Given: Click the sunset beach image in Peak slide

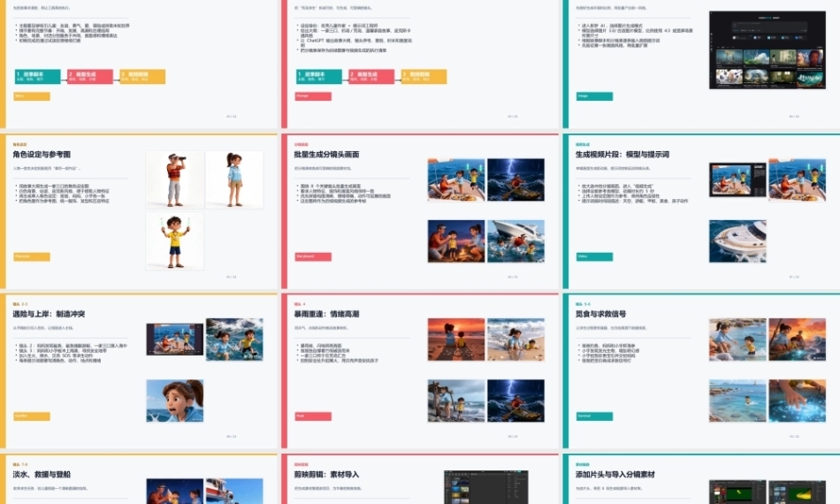Looking at the screenshot, I should click(456, 339).
